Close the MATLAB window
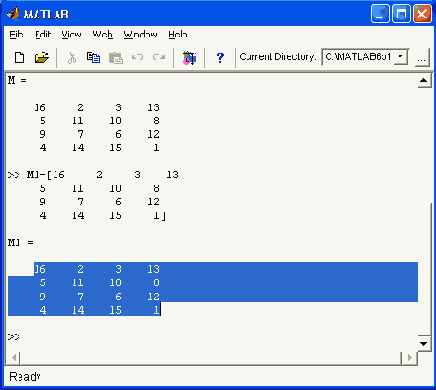This screenshot has width=436, height=390. (422, 14)
